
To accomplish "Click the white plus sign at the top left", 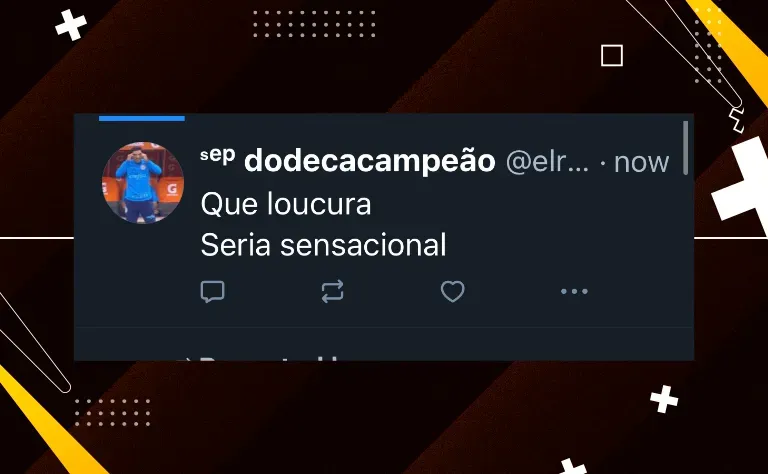I will 71,25.
